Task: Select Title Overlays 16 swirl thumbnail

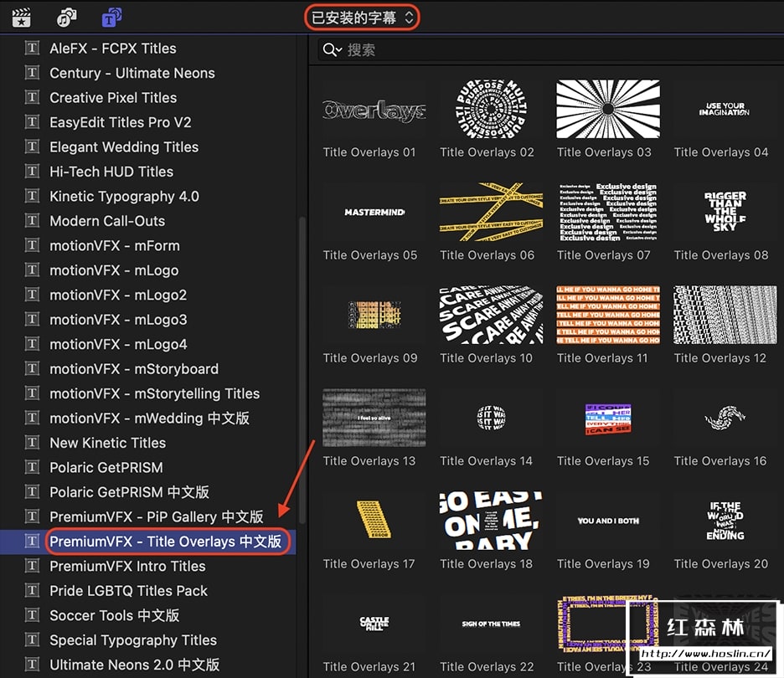Action: coord(725,419)
